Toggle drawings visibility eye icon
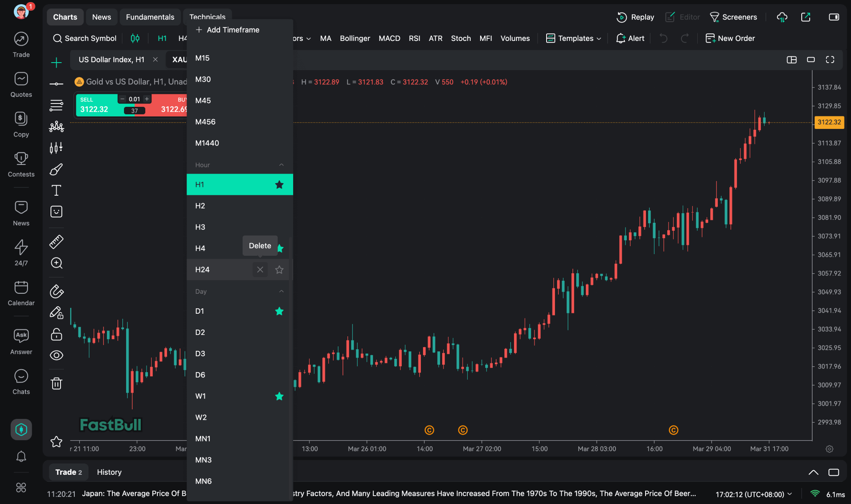851x504 pixels. [56, 355]
